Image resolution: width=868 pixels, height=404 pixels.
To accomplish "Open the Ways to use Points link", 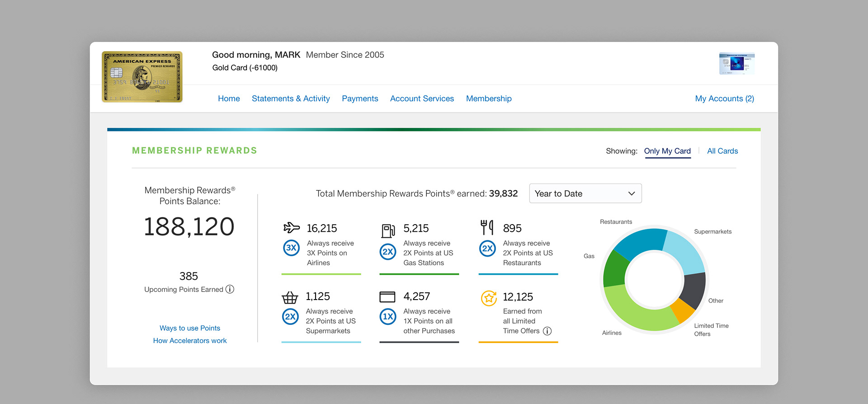I will tap(190, 328).
